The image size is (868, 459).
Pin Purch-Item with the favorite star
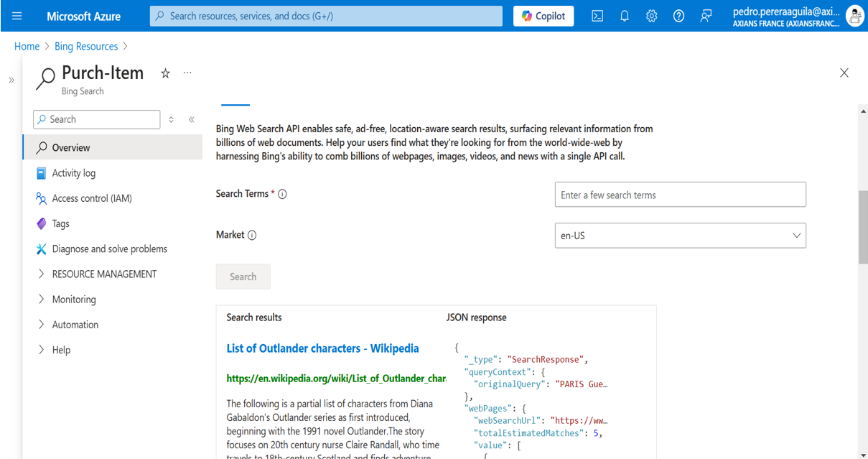pyautogui.click(x=165, y=73)
